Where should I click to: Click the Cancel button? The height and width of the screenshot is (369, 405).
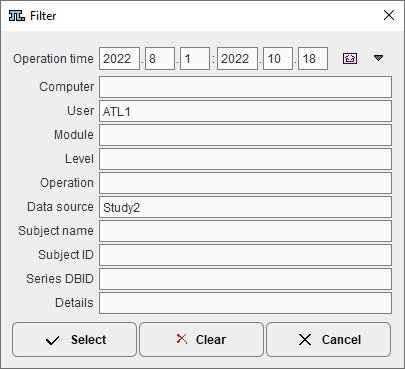click(328, 339)
